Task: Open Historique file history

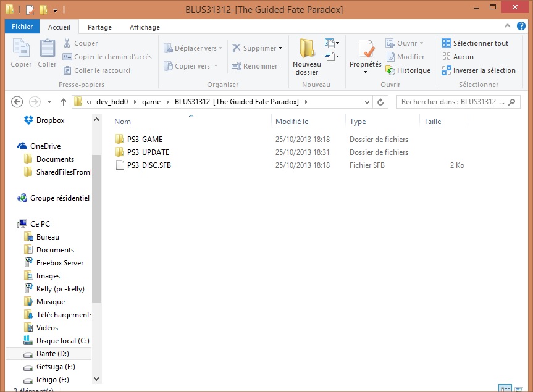Action: click(x=408, y=70)
